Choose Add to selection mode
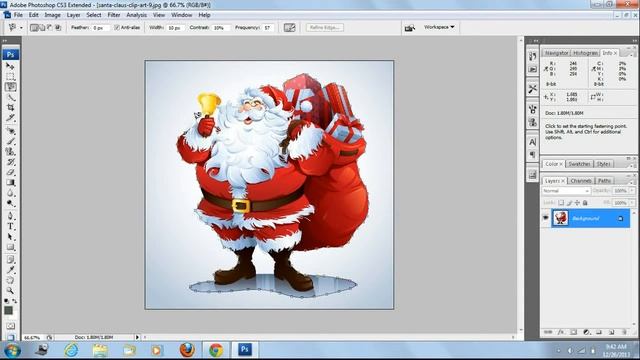This screenshot has width=640, height=360. [x=42, y=28]
